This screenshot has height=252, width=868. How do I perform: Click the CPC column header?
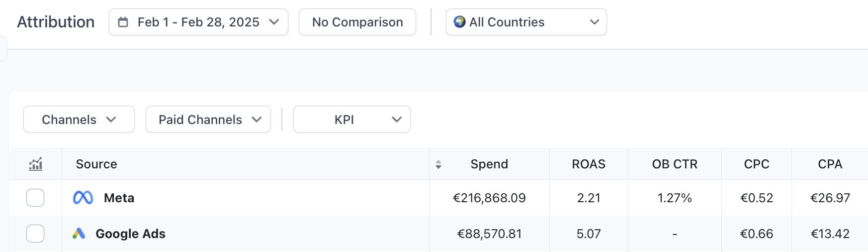pos(757,164)
